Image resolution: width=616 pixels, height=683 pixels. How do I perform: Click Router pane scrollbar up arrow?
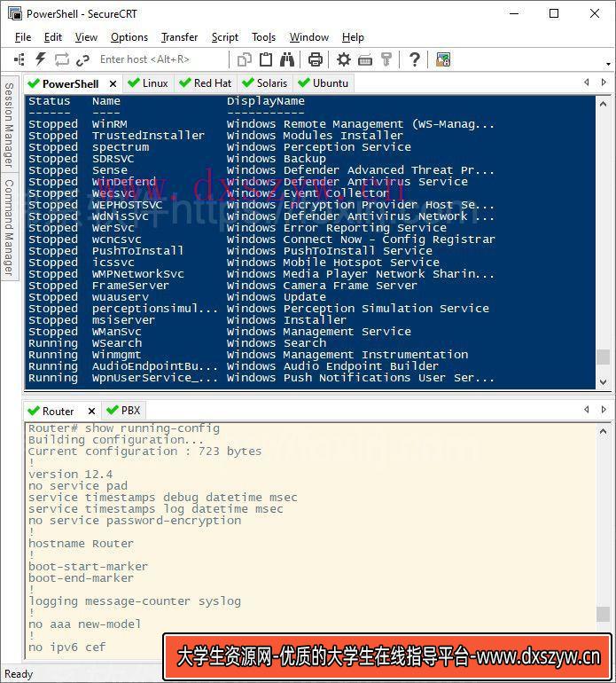click(x=603, y=431)
